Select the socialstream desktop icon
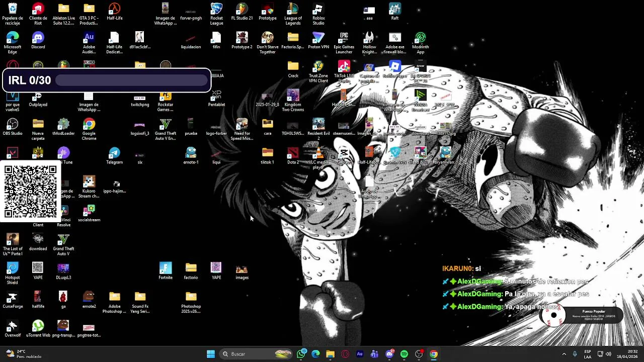Image resolution: width=644 pixels, height=362 pixels. [89, 214]
